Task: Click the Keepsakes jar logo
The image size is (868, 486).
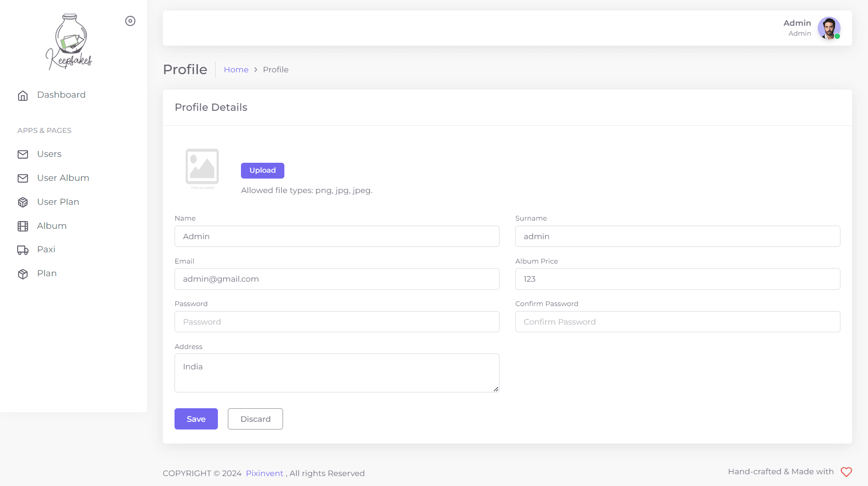Action: (x=69, y=41)
